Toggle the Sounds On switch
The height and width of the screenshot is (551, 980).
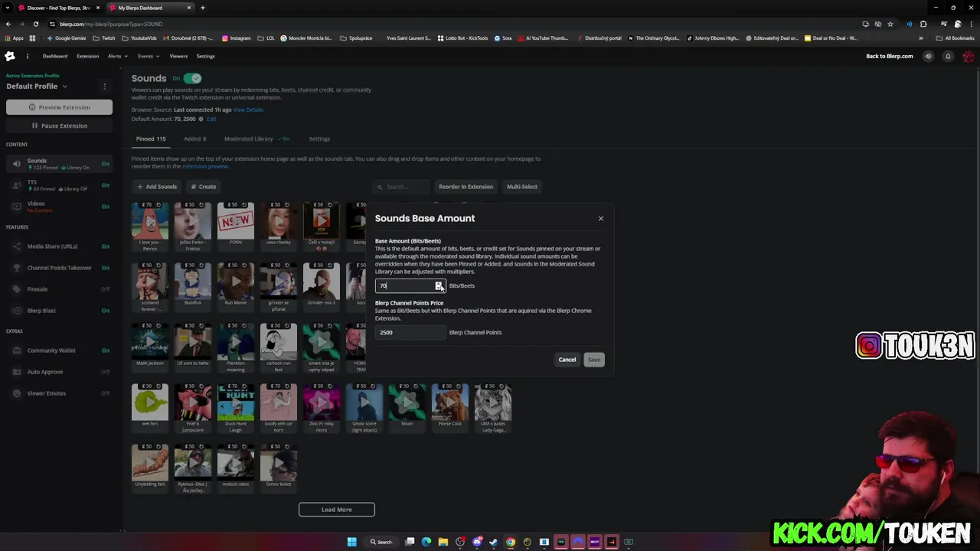(x=192, y=78)
